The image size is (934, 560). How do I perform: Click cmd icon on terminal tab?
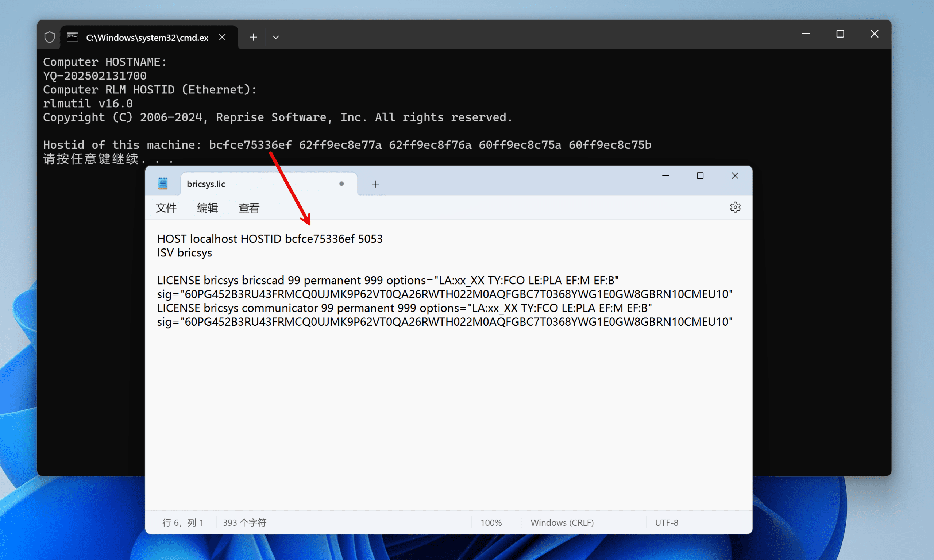click(x=73, y=37)
